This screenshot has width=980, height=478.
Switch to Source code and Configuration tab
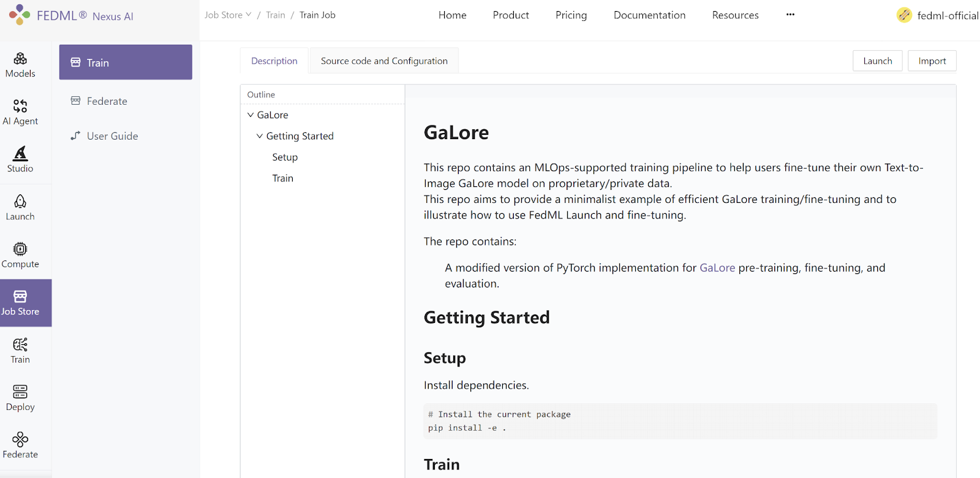coord(384,61)
